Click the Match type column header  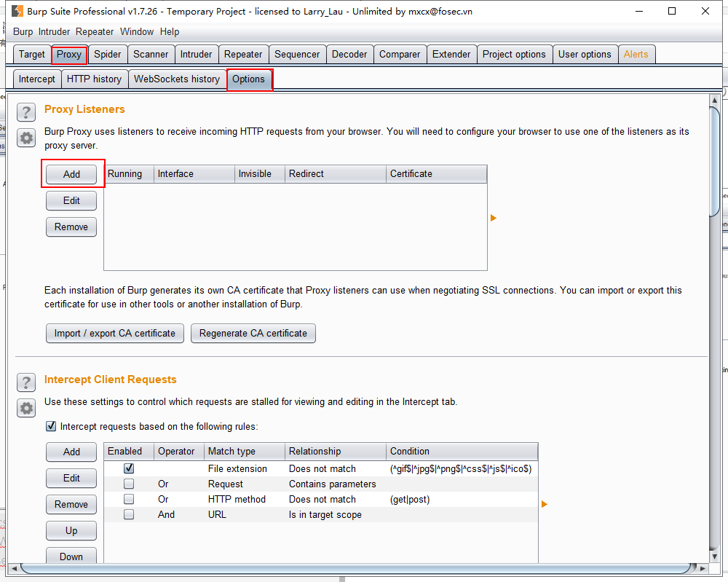click(244, 451)
